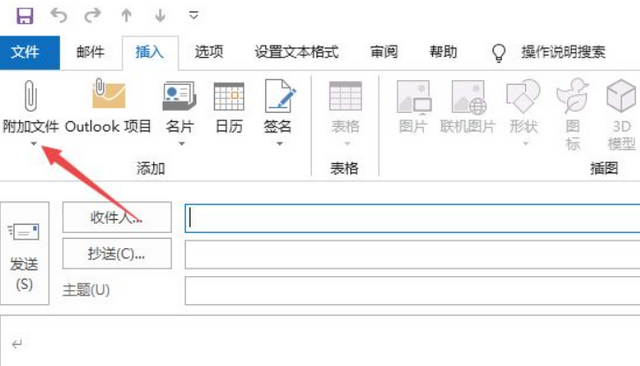Click the 图标 icons button
640x366 pixels.
click(573, 114)
